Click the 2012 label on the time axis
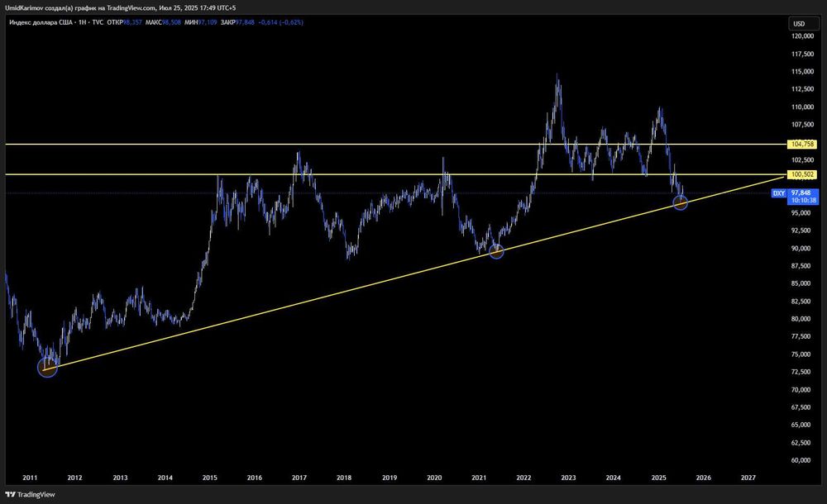This screenshot has width=827, height=504. tap(75, 478)
